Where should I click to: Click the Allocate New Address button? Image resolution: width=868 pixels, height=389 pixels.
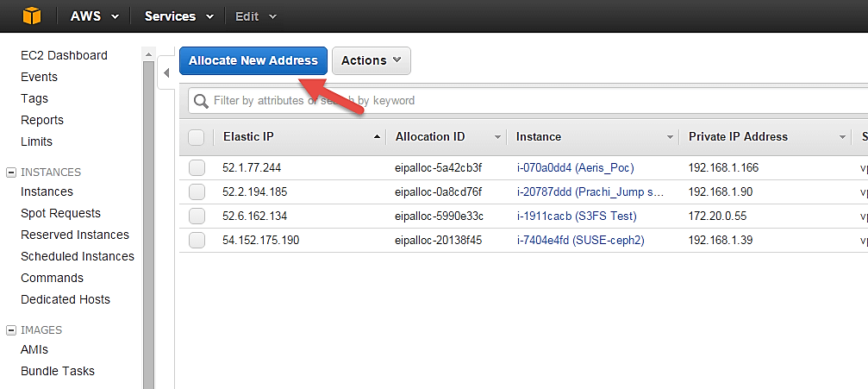click(253, 60)
